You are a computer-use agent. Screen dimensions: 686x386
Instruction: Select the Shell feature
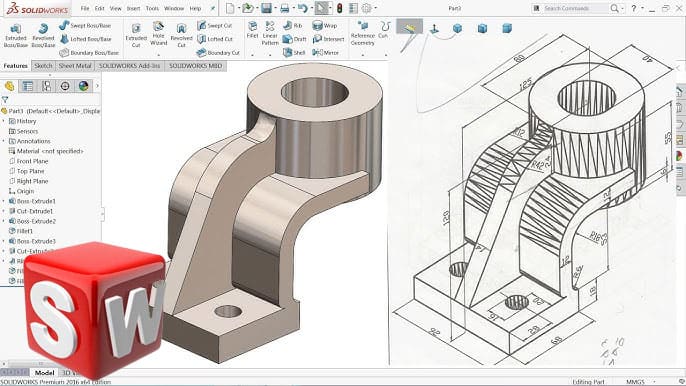pos(294,53)
